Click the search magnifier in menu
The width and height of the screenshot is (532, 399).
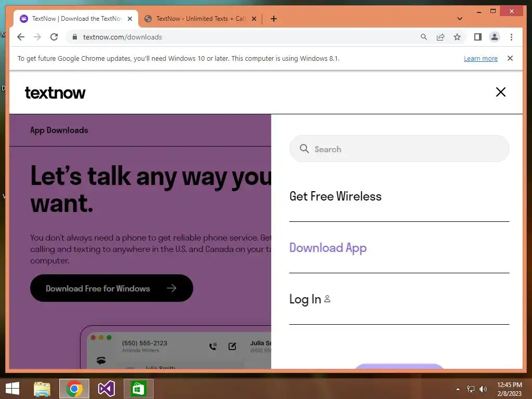click(304, 149)
